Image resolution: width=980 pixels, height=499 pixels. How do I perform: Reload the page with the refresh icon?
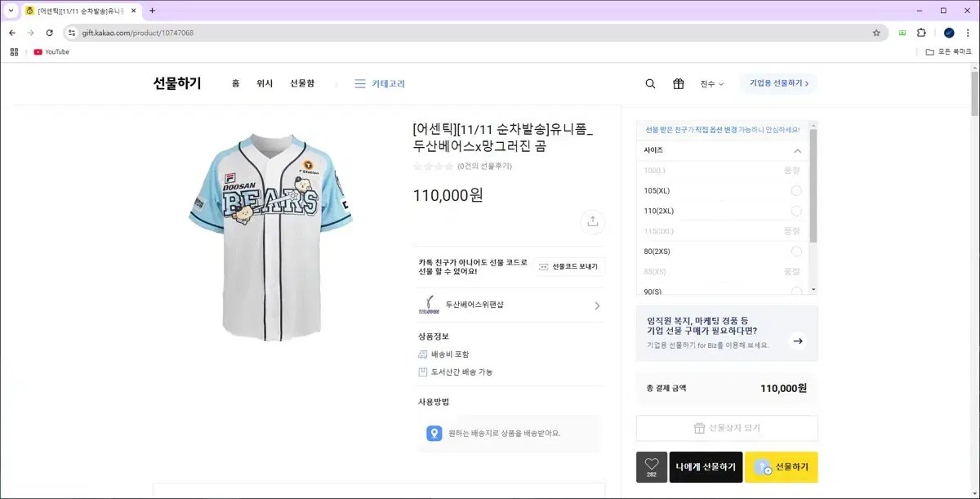coord(50,33)
